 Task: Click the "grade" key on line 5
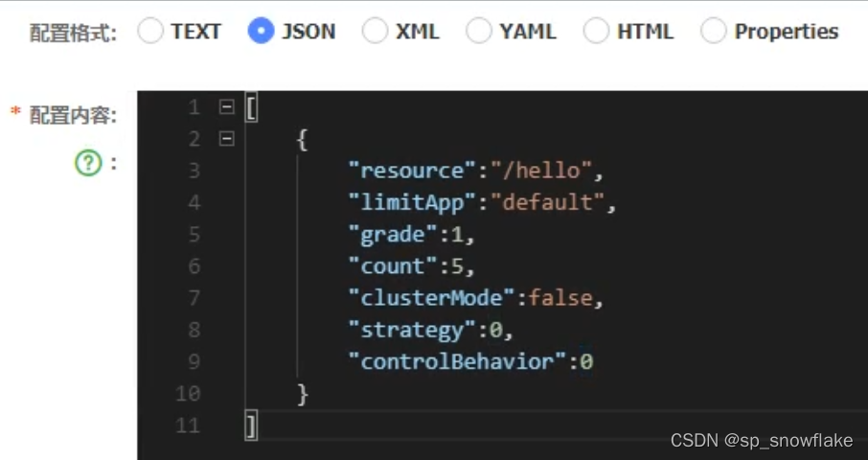pyautogui.click(x=393, y=235)
